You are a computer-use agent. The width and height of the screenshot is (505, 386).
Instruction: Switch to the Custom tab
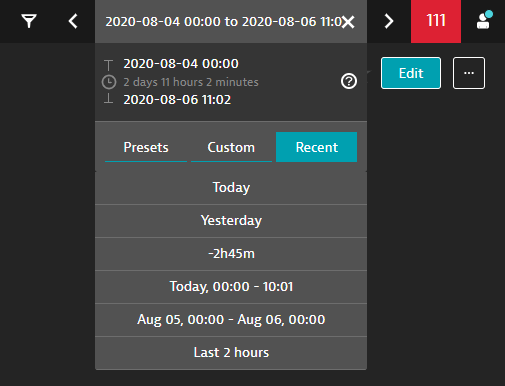[x=231, y=147]
